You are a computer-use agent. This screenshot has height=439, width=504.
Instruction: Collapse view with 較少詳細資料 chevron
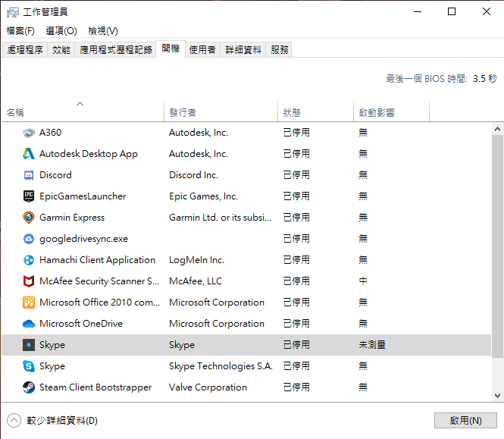click(14, 420)
